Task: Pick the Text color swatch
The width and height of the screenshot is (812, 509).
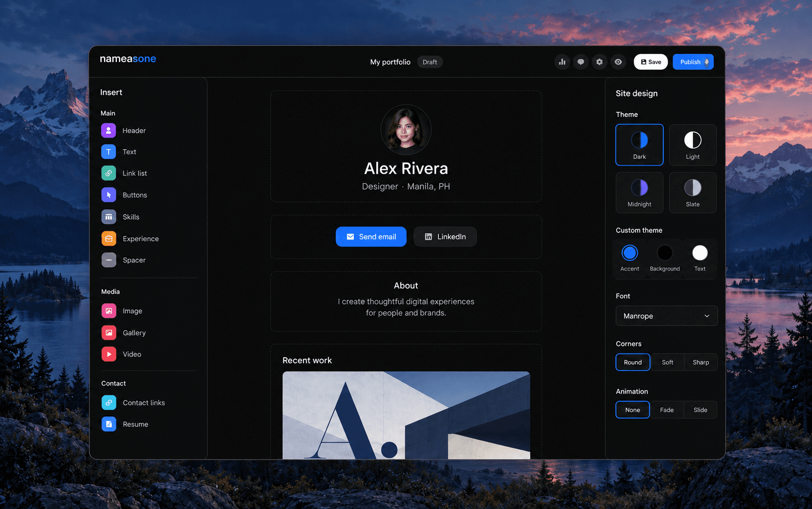Action: pyautogui.click(x=700, y=253)
